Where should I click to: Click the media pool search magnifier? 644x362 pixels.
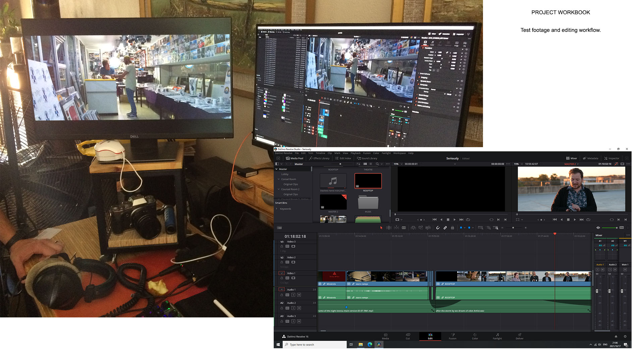[x=377, y=164]
